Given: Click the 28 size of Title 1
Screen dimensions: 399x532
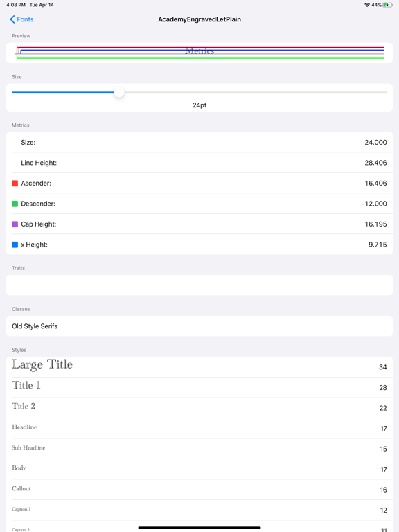Looking at the screenshot, I should click(382, 387).
